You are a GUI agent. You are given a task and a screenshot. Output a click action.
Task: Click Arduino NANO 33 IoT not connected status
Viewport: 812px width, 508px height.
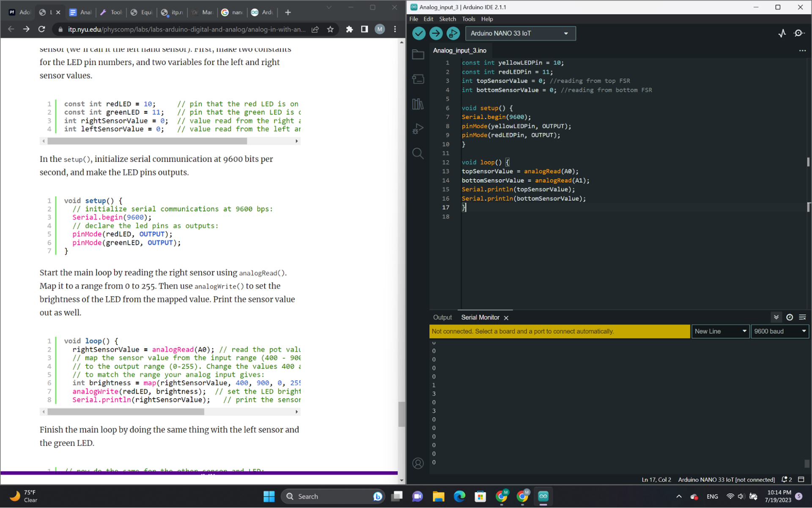click(726, 480)
